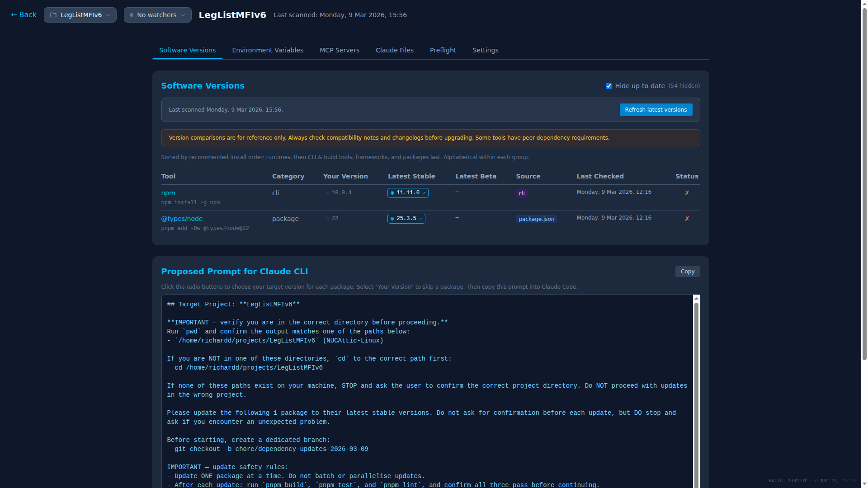
Task: Click the folder icon in the project selector
Action: [53, 14]
